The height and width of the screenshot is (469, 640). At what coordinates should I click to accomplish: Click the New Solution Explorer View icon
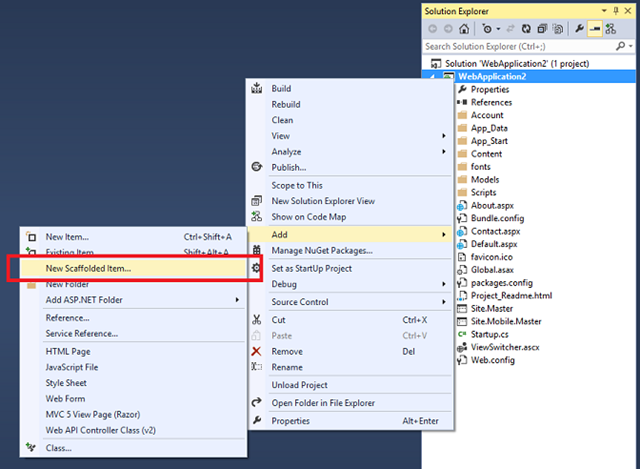click(257, 201)
